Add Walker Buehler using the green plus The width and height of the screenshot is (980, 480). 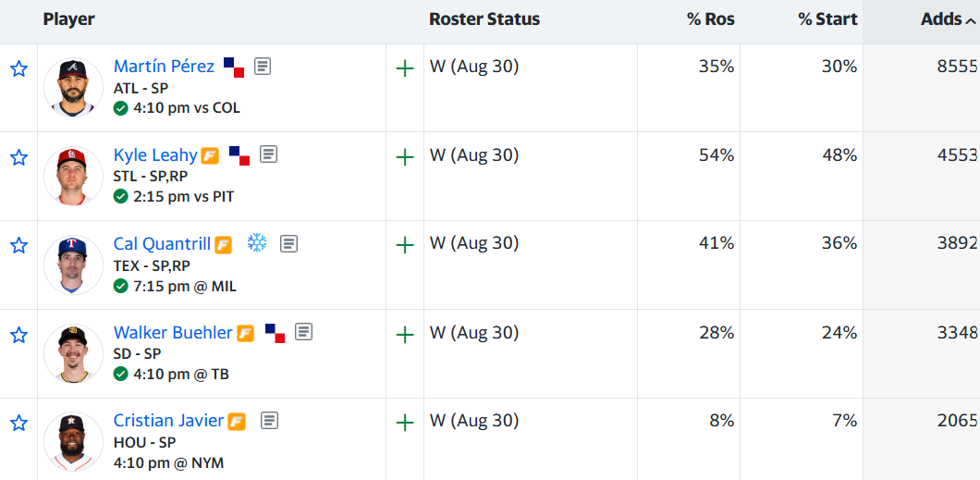405,335
